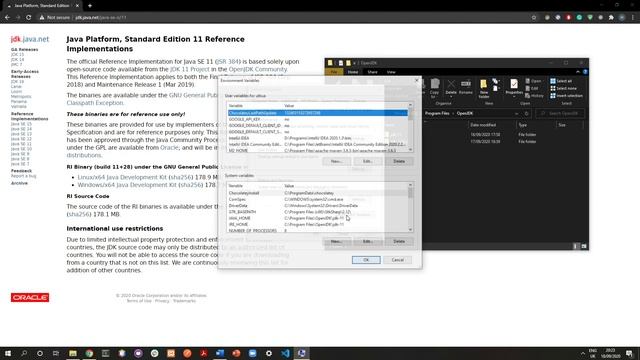
Task: Open View tab in File Explorer
Action: click(391, 72)
